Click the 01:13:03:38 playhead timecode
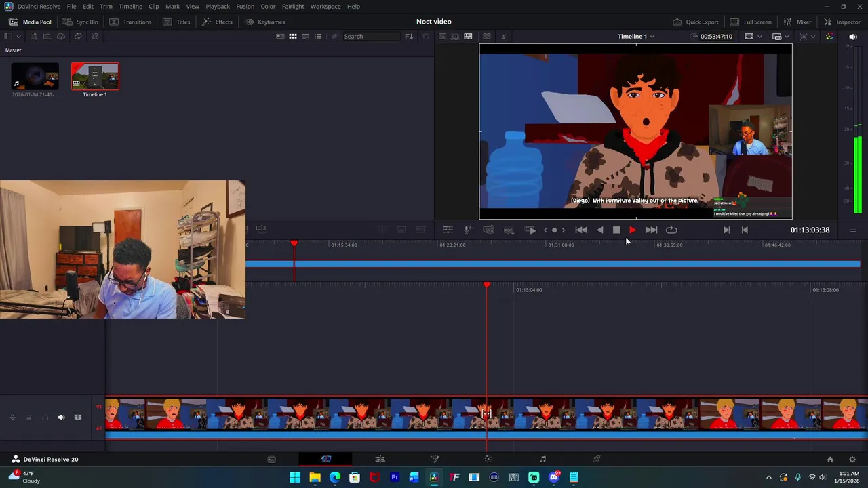The width and height of the screenshot is (868, 488). pyautogui.click(x=810, y=230)
